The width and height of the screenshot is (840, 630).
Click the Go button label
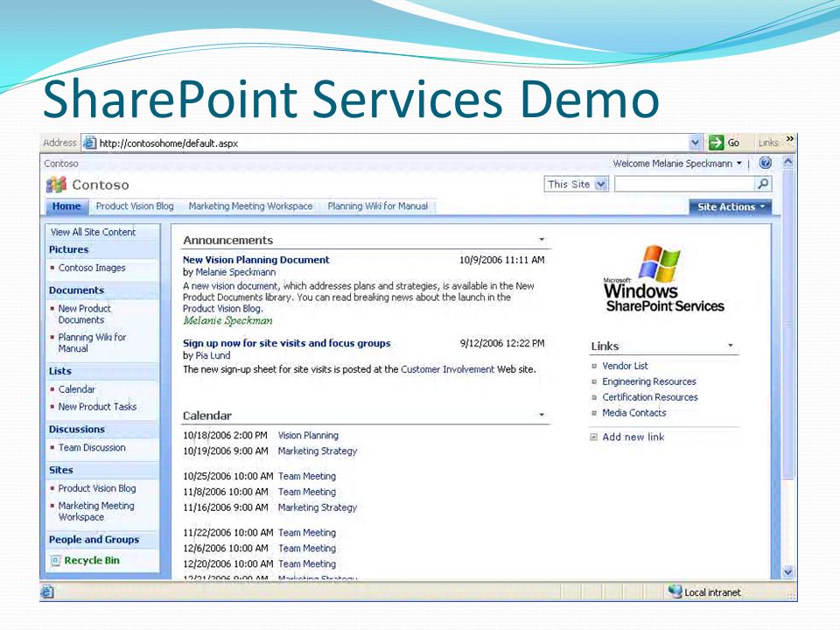[733, 143]
